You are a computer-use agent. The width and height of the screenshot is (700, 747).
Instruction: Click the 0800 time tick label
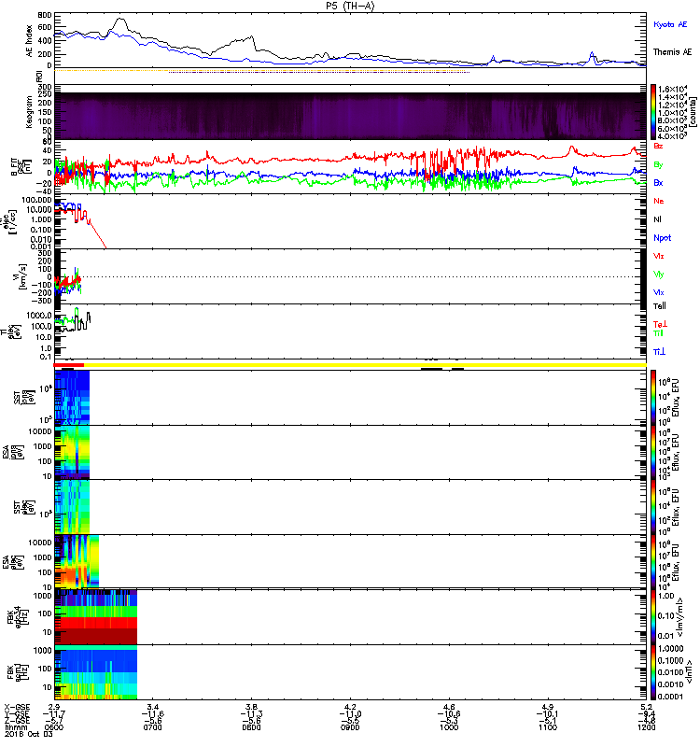pos(251,727)
